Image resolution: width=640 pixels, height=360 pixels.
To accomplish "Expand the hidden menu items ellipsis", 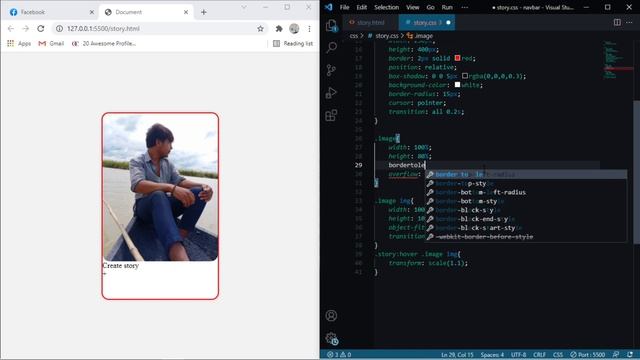I will click(464, 7).
